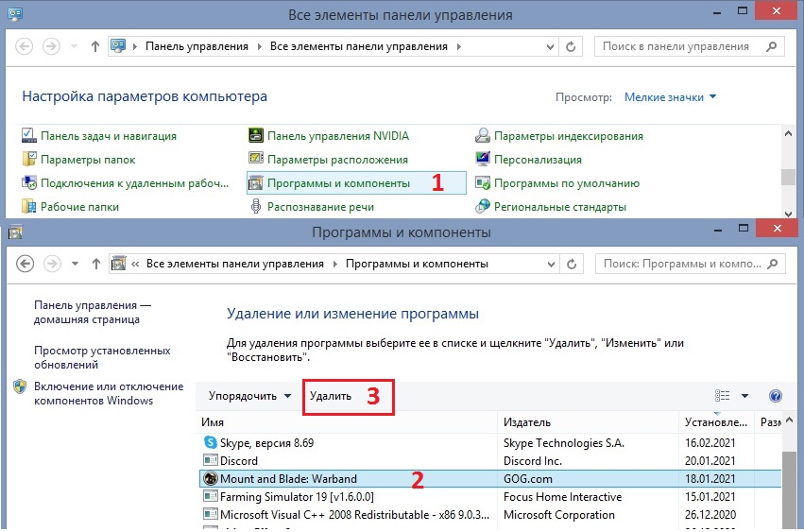Click the Skype application icon

[210, 442]
